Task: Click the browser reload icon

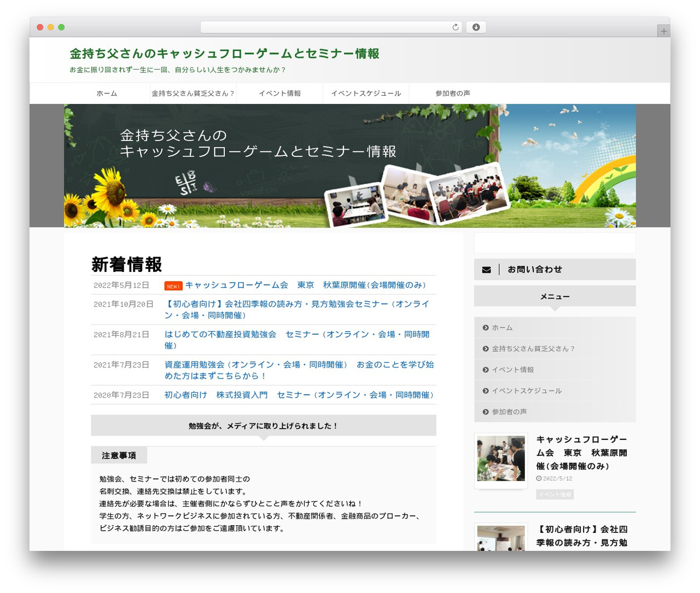Action: [455, 27]
